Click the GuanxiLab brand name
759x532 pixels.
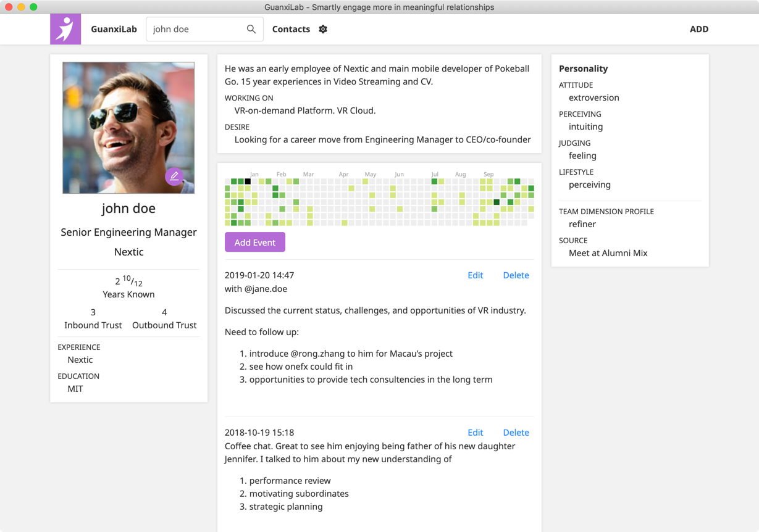(x=114, y=29)
